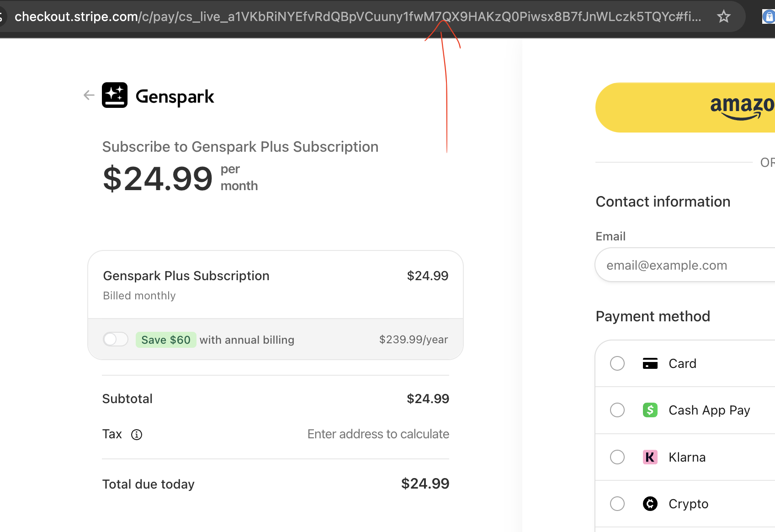
Task: Choose the Crypto radio button
Action: [617, 504]
